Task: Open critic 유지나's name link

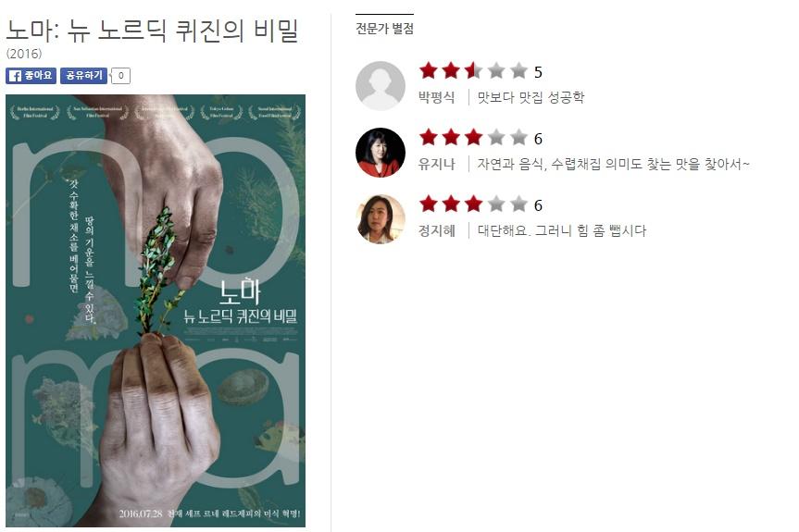Action: pyautogui.click(x=437, y=164)
